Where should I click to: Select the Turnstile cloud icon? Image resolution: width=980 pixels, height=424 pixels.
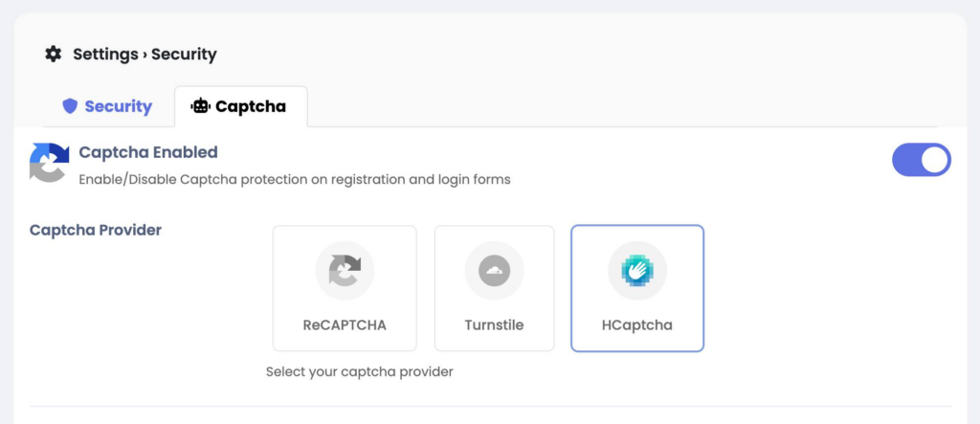(x=495, y=271)
